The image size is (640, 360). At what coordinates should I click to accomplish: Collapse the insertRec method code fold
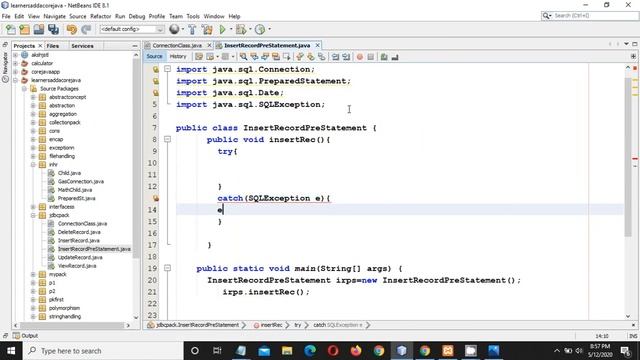click(x=167, y=139)
